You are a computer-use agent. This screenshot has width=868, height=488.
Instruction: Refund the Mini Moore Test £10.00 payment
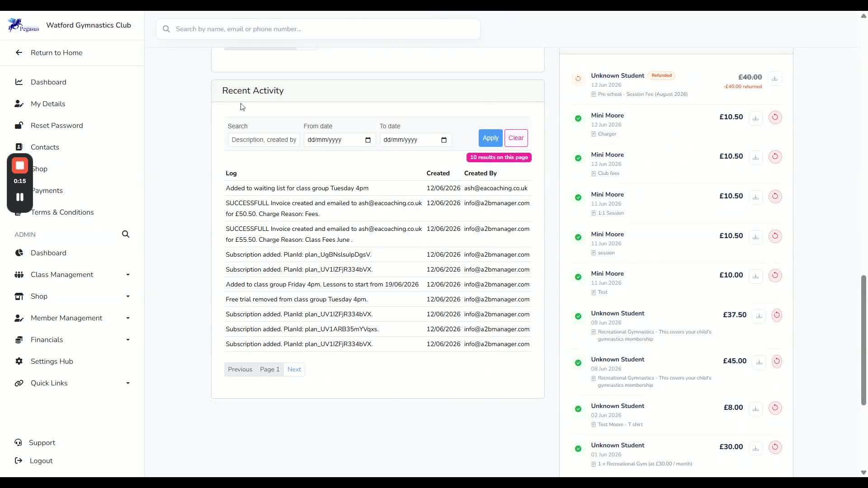coord(775,276)
